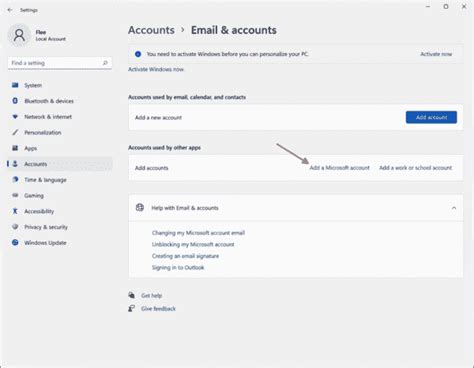Image resolution: width=474 pixels, height=368 pixels.
Task: Click the Add accounts row label
Action: (x=151, y=168)
